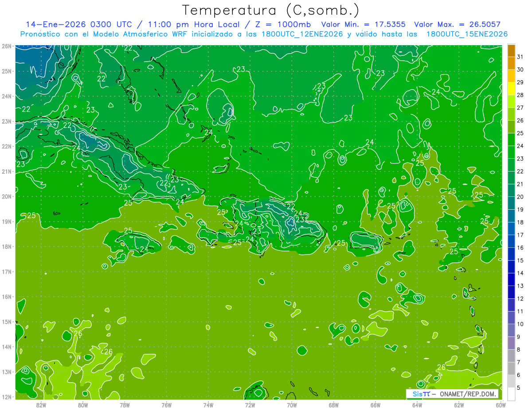Click the latitude axis label "17N"

(x=6, y=271)
